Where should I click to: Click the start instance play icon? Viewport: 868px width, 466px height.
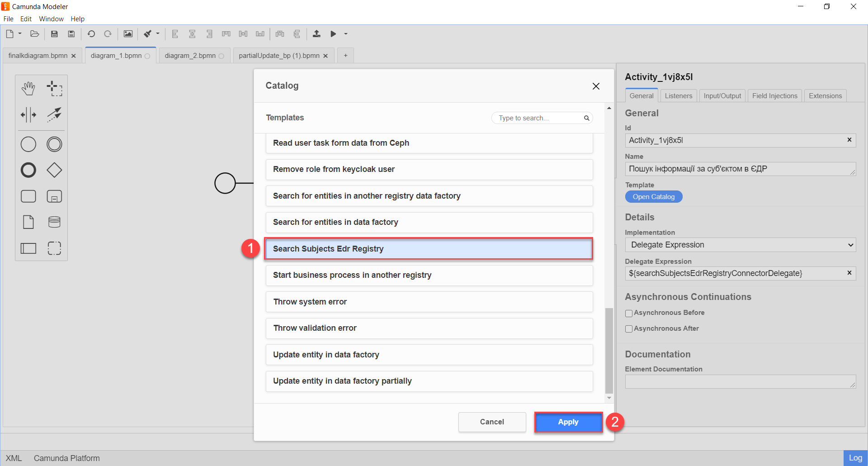[x=333, y=34]
